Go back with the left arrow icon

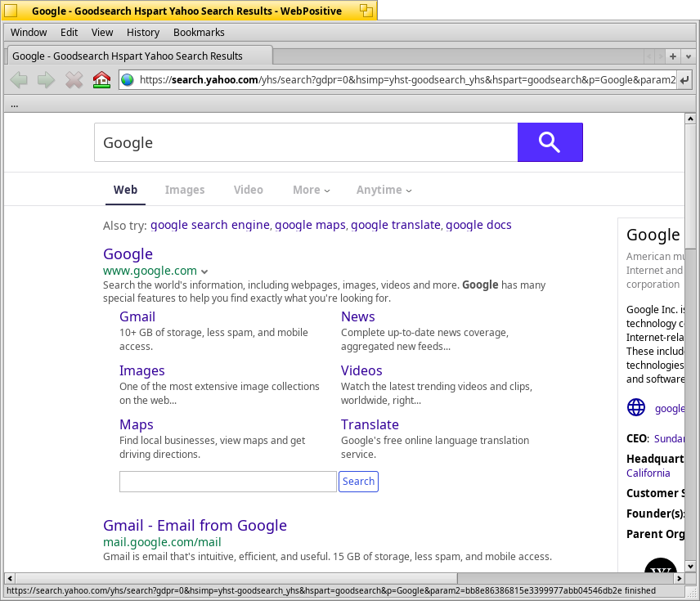pos(19,80)
